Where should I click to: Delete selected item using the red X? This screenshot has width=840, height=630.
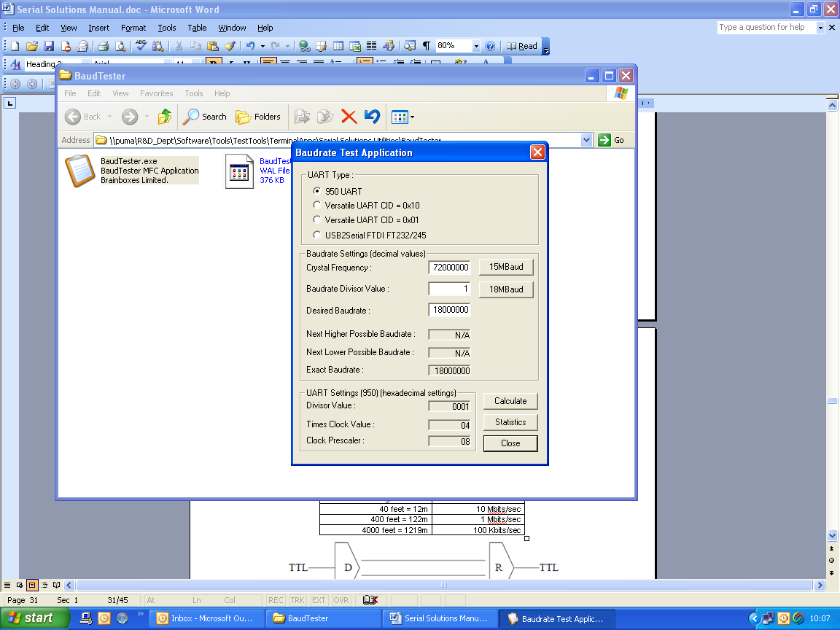pos(349,117)
